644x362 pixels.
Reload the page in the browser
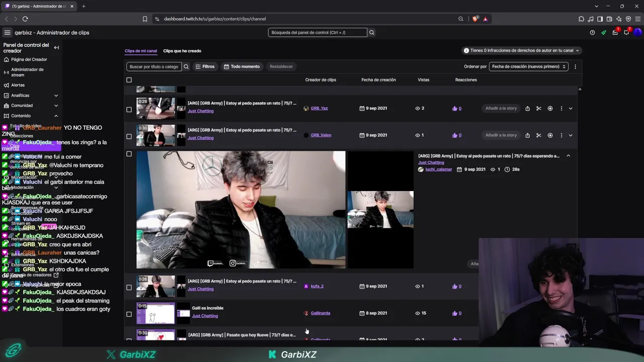click(25, 19)
